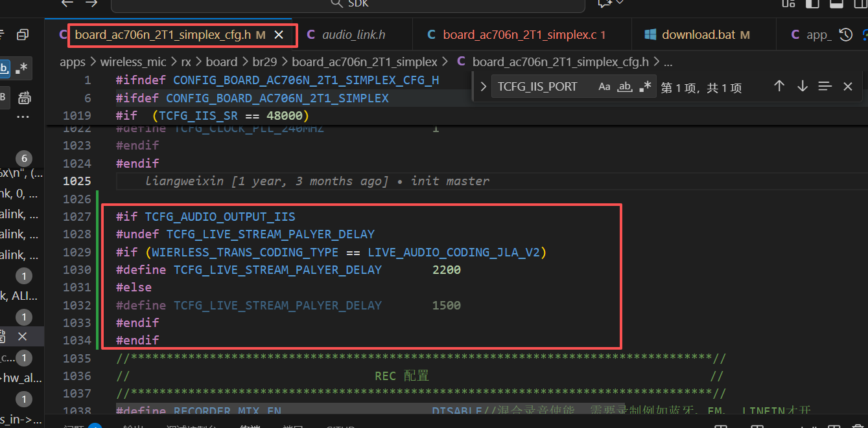Open the apps breadcrumb
This screenshot has height=428, width=868.
pyautogui.click(x=73, y=62)
